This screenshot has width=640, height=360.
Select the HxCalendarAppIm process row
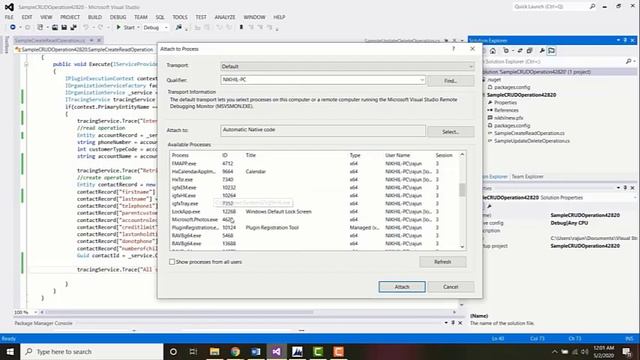click(314, 172)
